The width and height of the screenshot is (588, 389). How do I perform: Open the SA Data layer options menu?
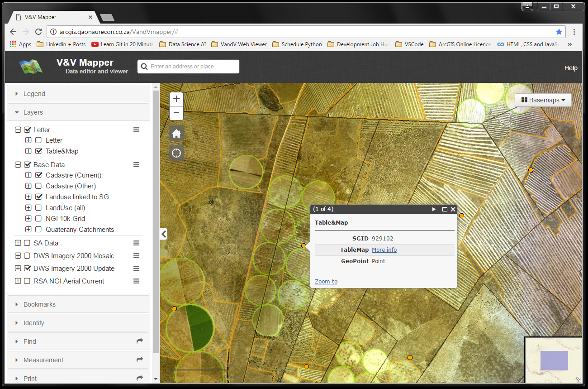[x=136, y=243]
